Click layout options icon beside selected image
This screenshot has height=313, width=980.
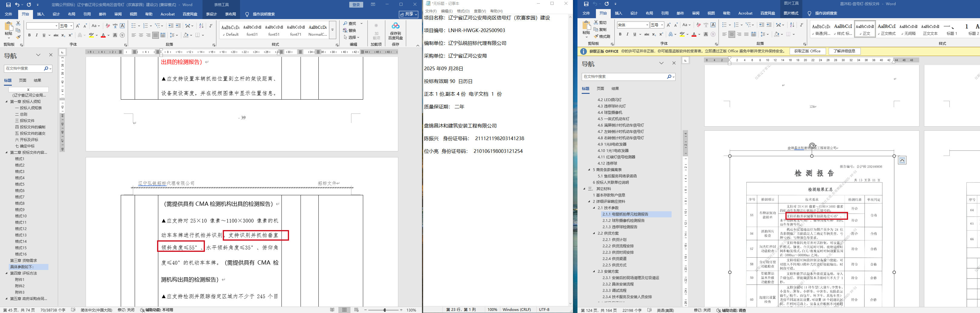902,160
